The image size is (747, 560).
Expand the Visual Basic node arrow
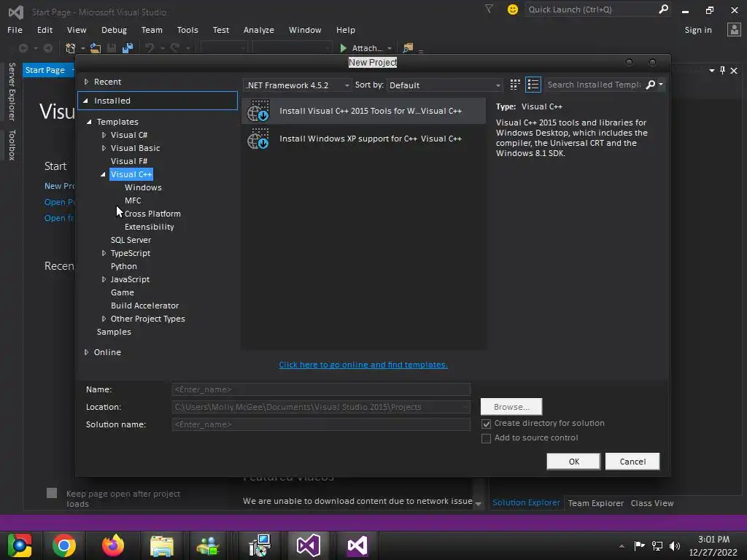[104, 148]
